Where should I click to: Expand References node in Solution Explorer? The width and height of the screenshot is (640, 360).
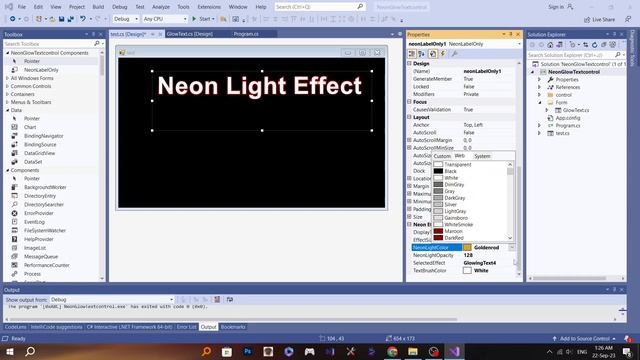[x=540, y=87]
